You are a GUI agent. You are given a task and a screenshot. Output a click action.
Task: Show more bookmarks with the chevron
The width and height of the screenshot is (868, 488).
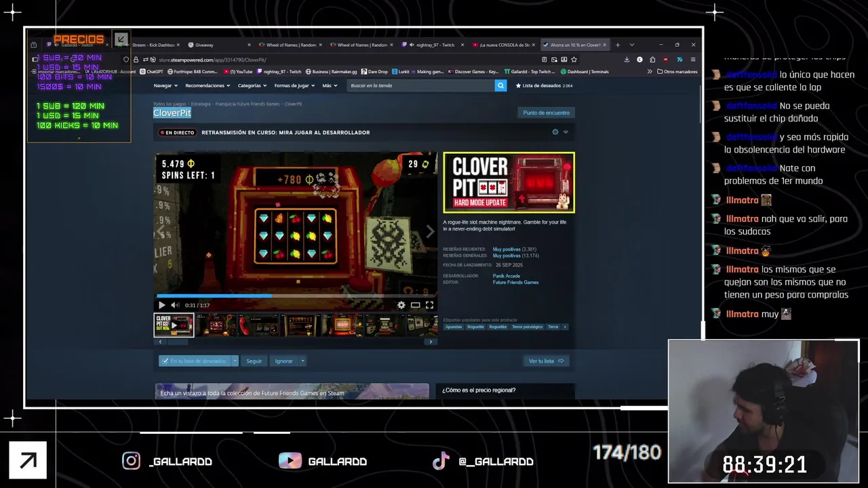[650, 71]
